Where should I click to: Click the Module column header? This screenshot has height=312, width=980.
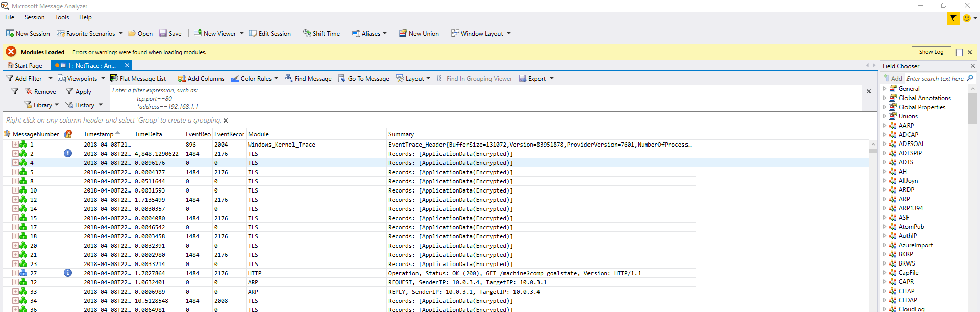click(x=316, y=134)
